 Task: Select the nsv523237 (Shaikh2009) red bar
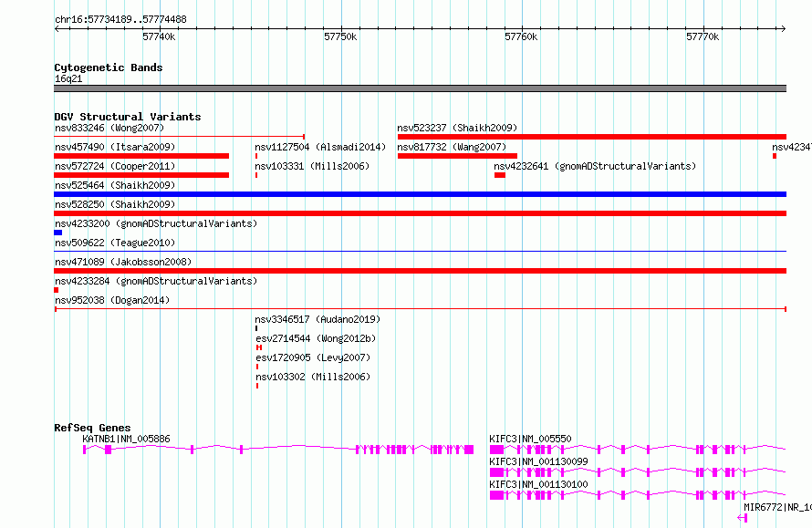tap(592, 137)
